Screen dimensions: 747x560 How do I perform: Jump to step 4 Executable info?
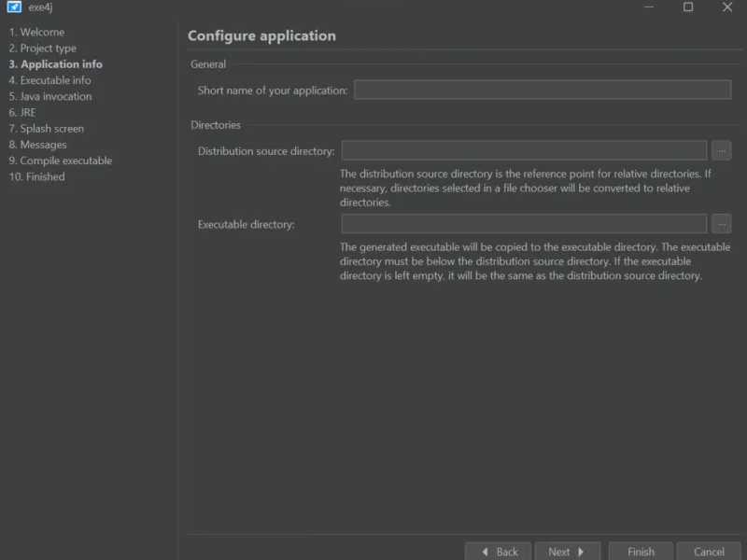(49, 80)
